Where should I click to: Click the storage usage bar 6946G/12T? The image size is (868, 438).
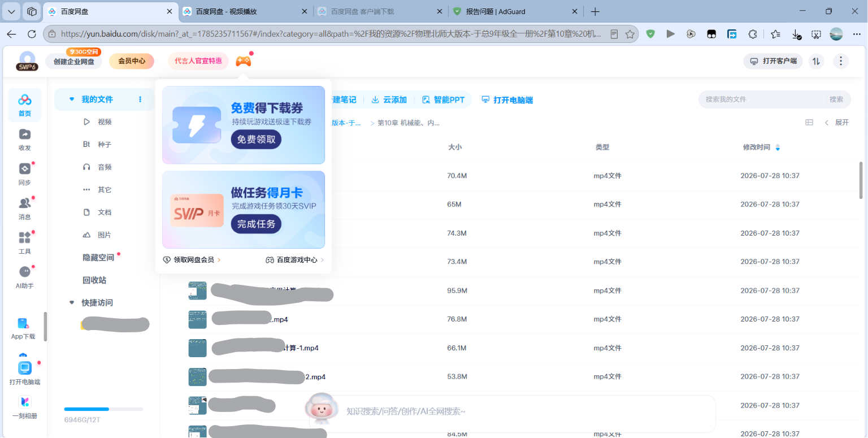pos(103,409)
